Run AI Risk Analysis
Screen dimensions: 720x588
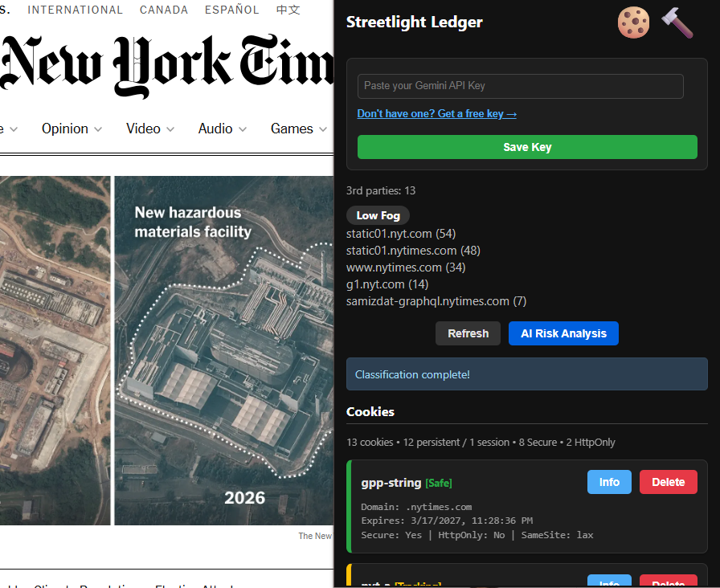coord(563,333)
